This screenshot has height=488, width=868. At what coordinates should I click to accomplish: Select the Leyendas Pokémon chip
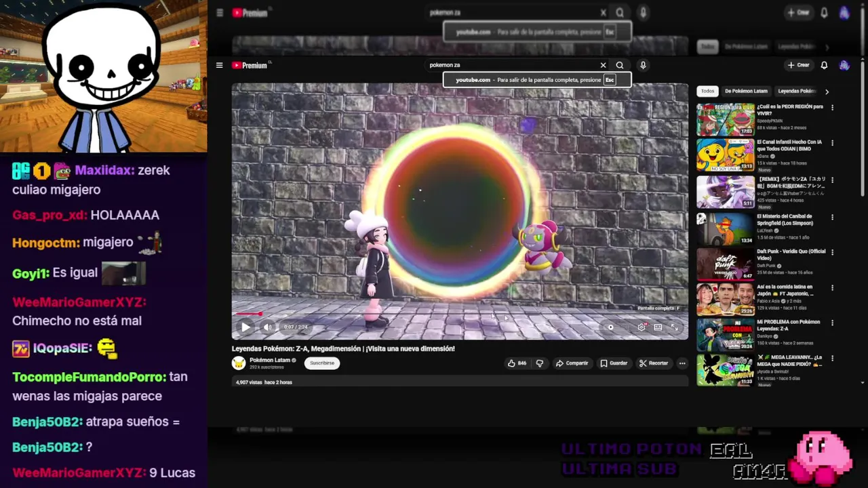point(797,91)
